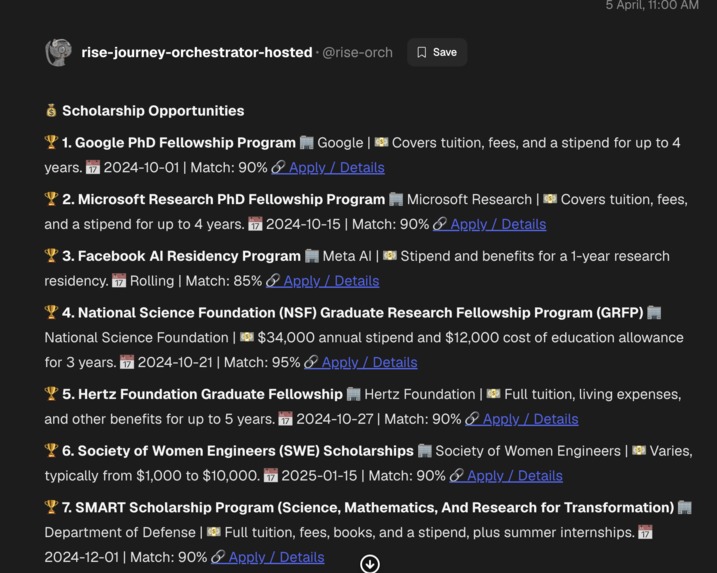Click the 5 April, 11:00 AM timestamp

652,5
